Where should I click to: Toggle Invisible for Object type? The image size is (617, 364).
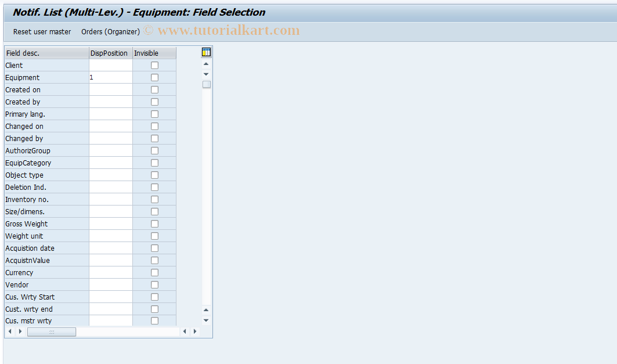[154, 175]
